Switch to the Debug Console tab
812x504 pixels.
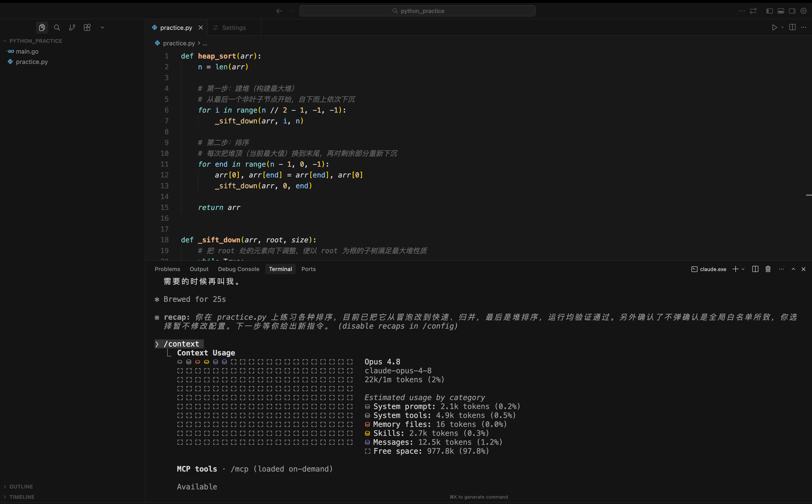(239, 269)
